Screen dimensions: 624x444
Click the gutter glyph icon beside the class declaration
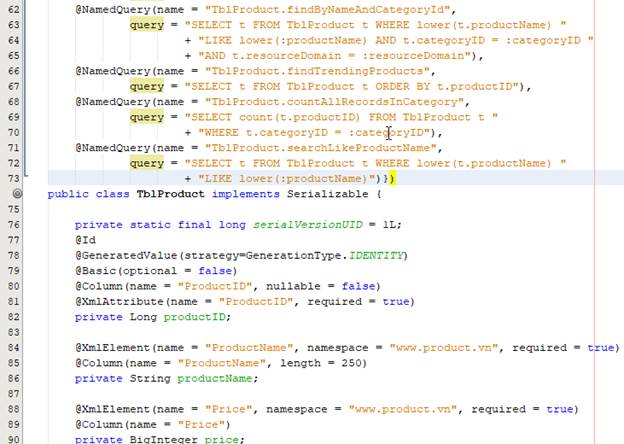tap(17, 194)
